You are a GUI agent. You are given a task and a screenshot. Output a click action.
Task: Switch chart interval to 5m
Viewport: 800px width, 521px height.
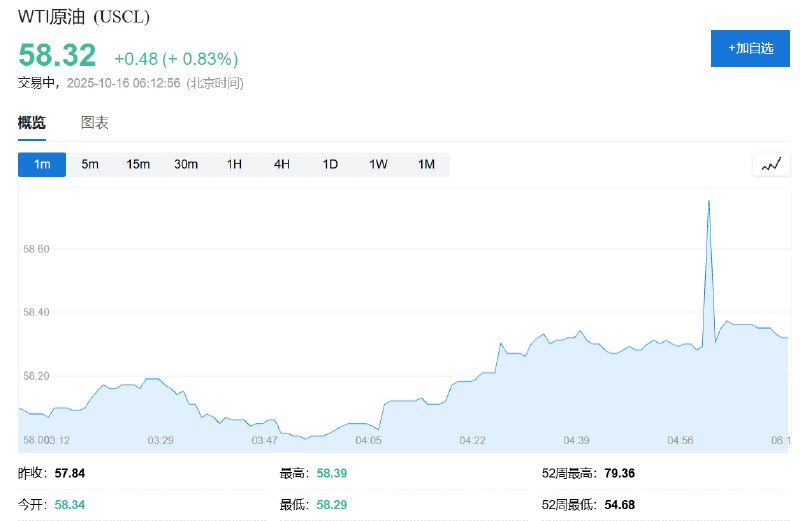[90, 164]
